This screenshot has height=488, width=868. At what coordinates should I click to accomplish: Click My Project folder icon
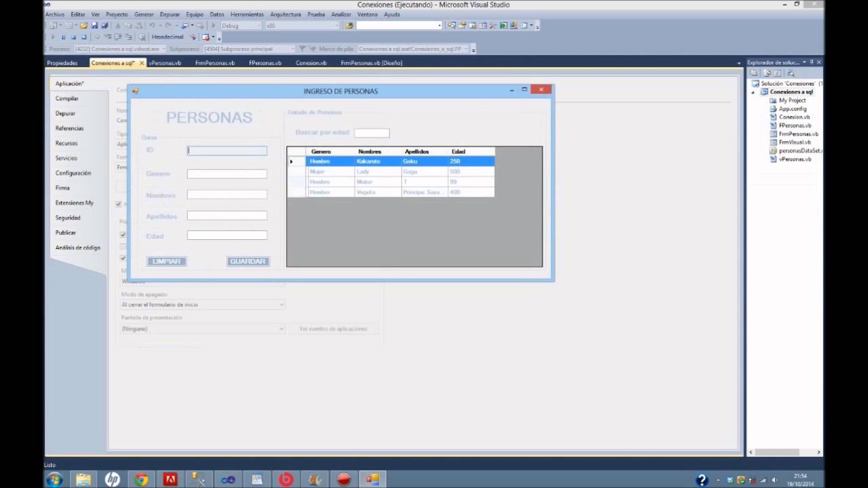(x=774, y=100)
